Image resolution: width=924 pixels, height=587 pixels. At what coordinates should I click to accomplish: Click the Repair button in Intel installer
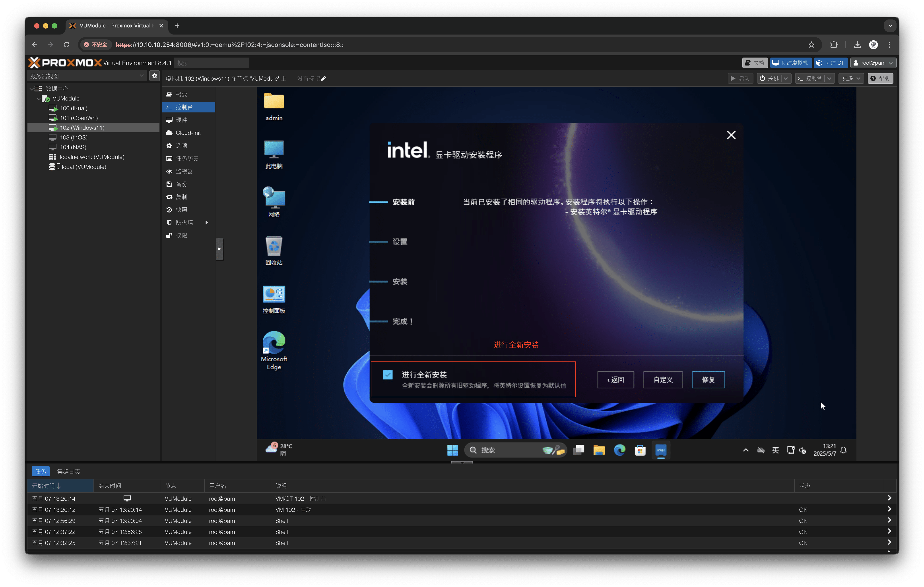point(708,380)
